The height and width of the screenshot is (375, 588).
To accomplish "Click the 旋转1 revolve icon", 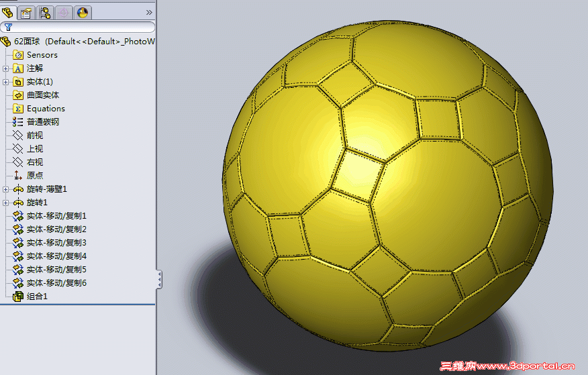I will (x=18, y=203).
